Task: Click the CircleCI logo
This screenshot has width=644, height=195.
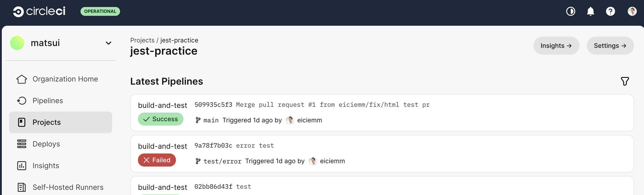Action: click(x=39, y=11)
